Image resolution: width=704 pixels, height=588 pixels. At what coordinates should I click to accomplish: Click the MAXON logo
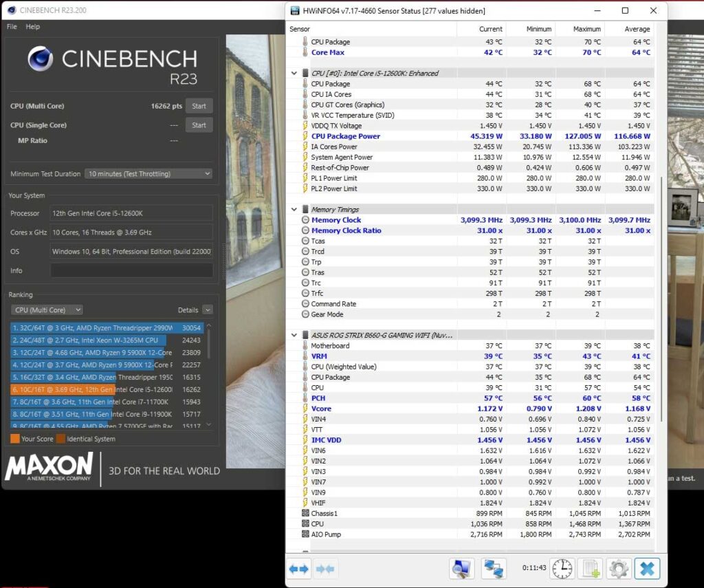pyautogui.click(x=49, y=467)
